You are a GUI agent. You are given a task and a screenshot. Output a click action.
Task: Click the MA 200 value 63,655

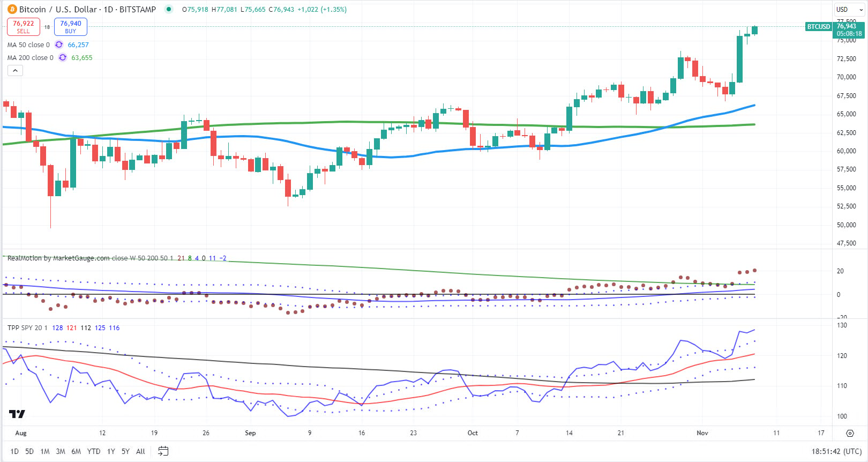[x=82, y=57]
